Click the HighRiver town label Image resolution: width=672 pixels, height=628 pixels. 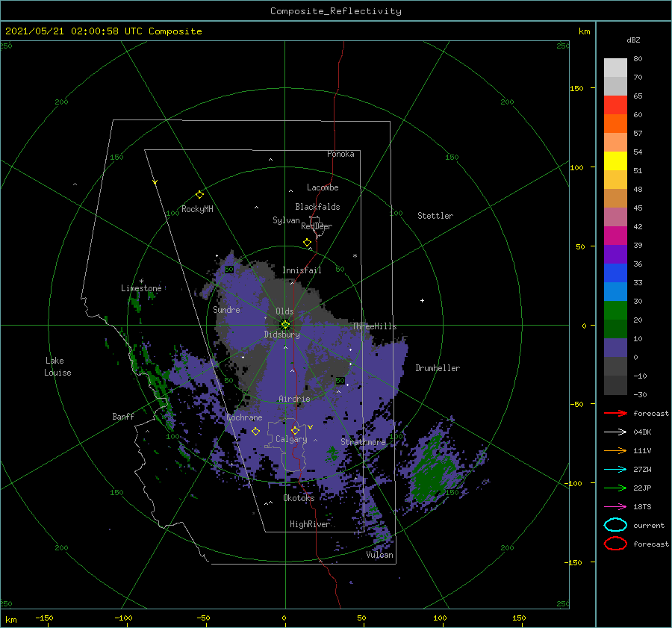(310, 524)
